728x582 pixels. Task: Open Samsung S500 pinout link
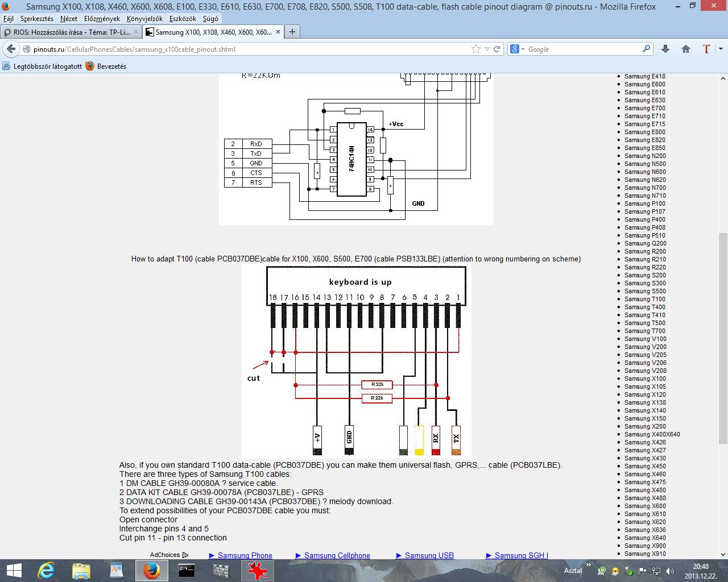click(645, 291)
